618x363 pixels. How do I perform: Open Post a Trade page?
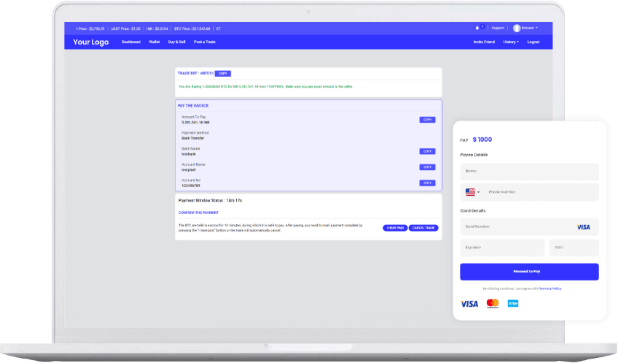coord(205,42)
